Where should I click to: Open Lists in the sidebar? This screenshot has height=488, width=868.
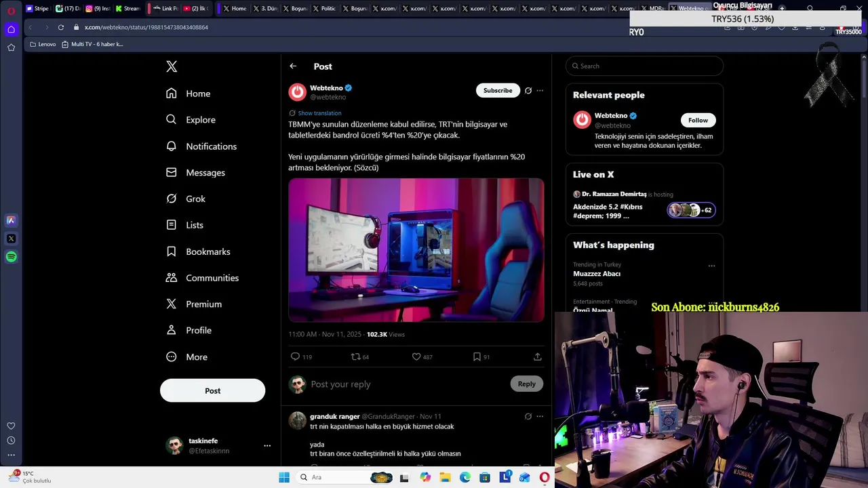[184, 225]
